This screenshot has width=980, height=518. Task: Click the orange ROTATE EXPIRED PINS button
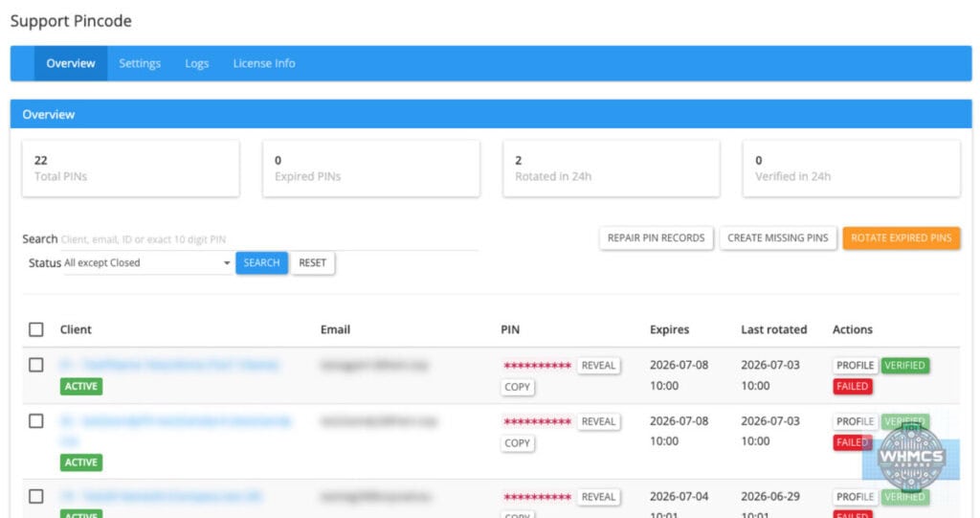(902, 237)
